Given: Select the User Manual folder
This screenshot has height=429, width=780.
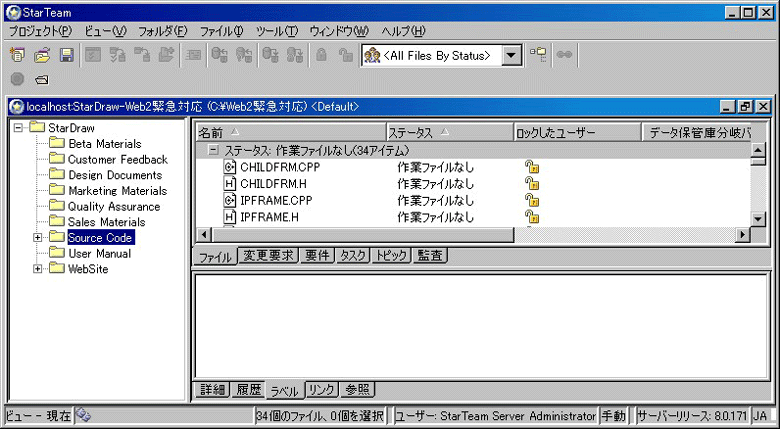Looking at the screenshot, I should (x=99, y=254).
